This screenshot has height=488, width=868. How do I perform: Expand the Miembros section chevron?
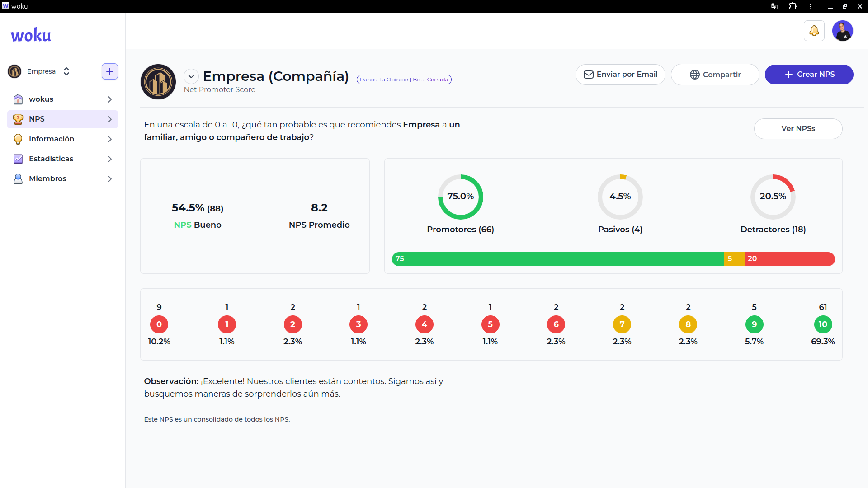109,178
